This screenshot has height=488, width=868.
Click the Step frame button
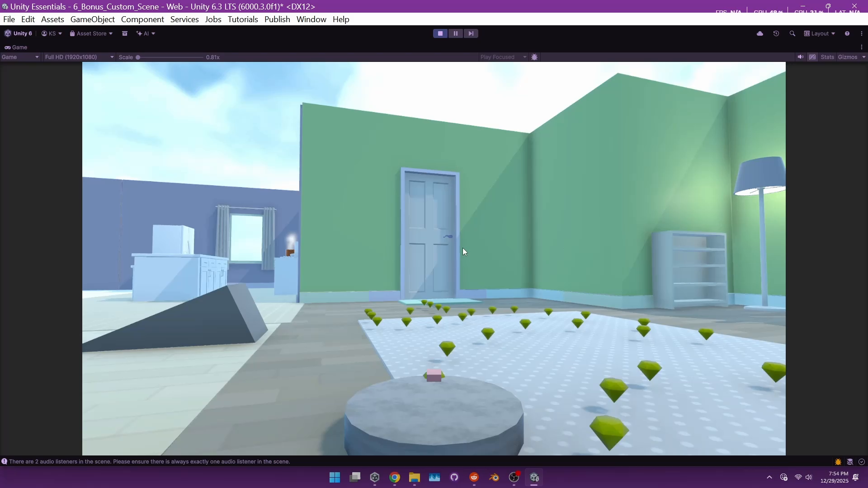[x=471, y=33]
